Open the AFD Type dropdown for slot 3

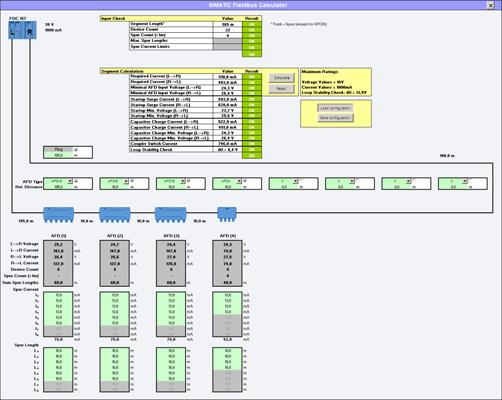point(183,181)
